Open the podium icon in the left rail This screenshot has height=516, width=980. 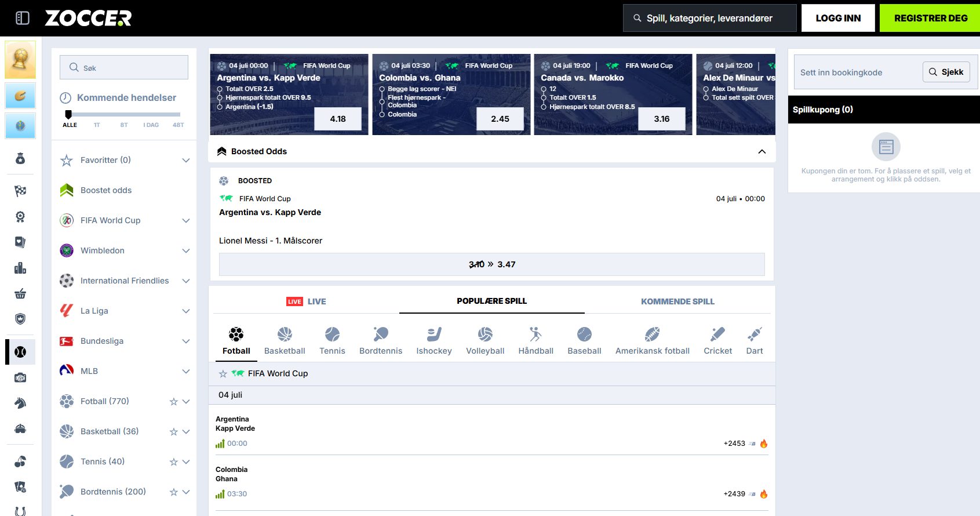click(x=20, y=268)
